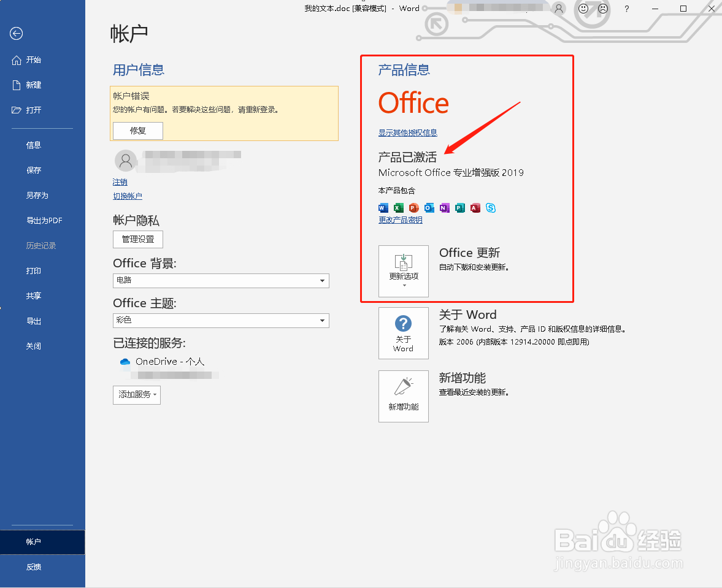This screenshot has height=588, width=722.
Task: Click the 关于 Word question mark icon
Action: (x=403, y=333)
